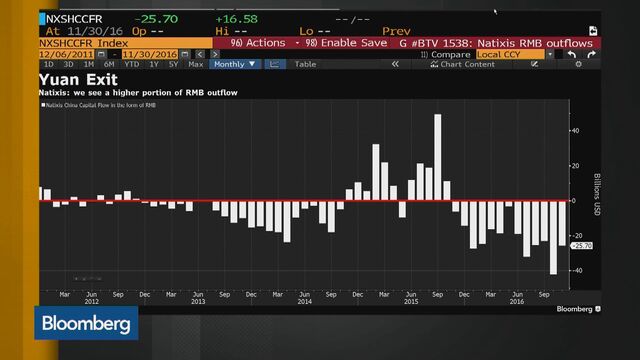This screenshot has height=360, width=640.
Task: Open the chart annotation pencil tool
Action: point(534,64)
